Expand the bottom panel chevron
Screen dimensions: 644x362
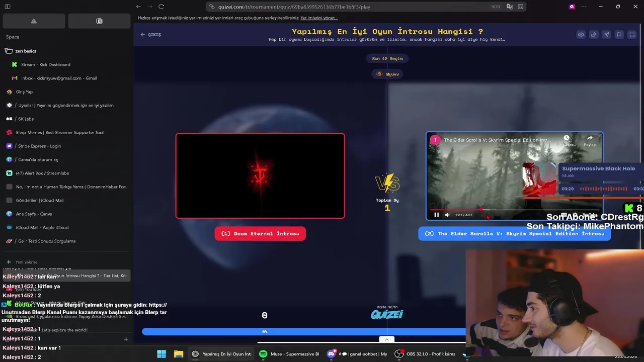(386, 339)
